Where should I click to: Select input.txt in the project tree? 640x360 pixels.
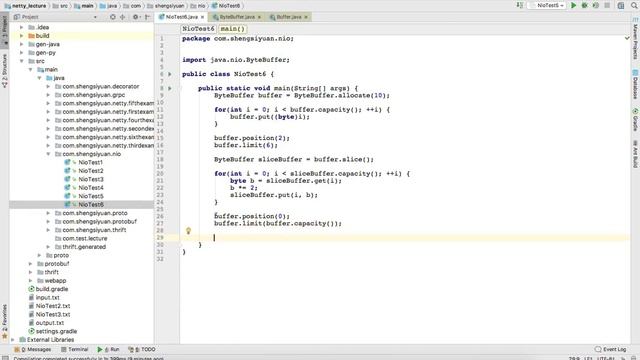pyautogui.click(x=47, y=298)
